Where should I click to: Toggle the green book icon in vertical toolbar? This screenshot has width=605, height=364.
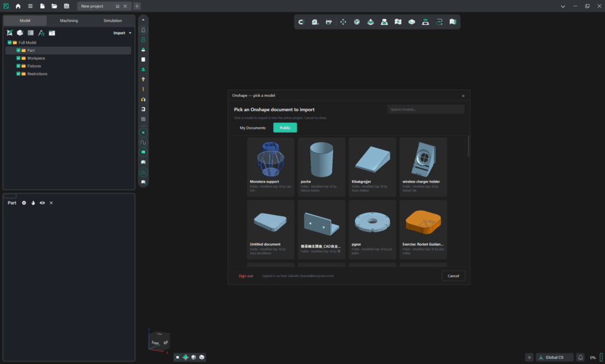(143, 152)
